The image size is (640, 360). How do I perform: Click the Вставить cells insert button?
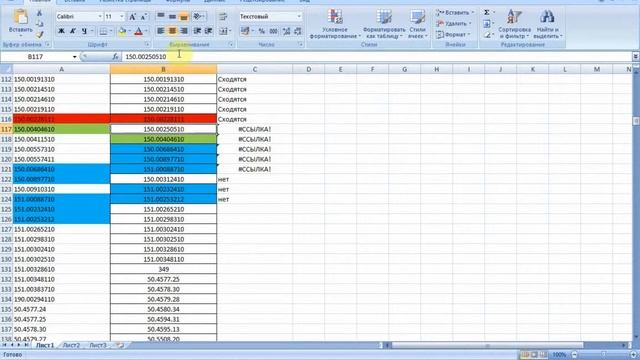455,13
